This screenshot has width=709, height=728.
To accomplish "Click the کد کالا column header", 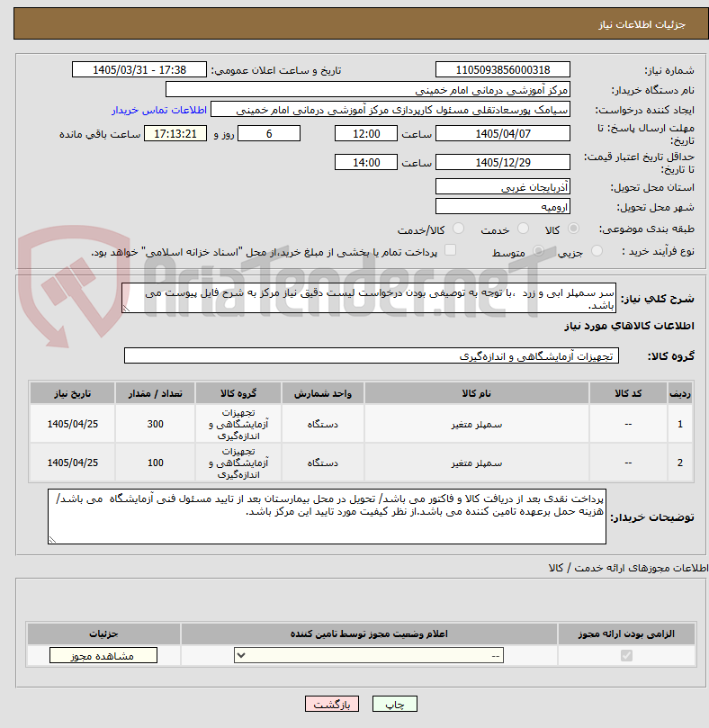I will click(628, 393).
